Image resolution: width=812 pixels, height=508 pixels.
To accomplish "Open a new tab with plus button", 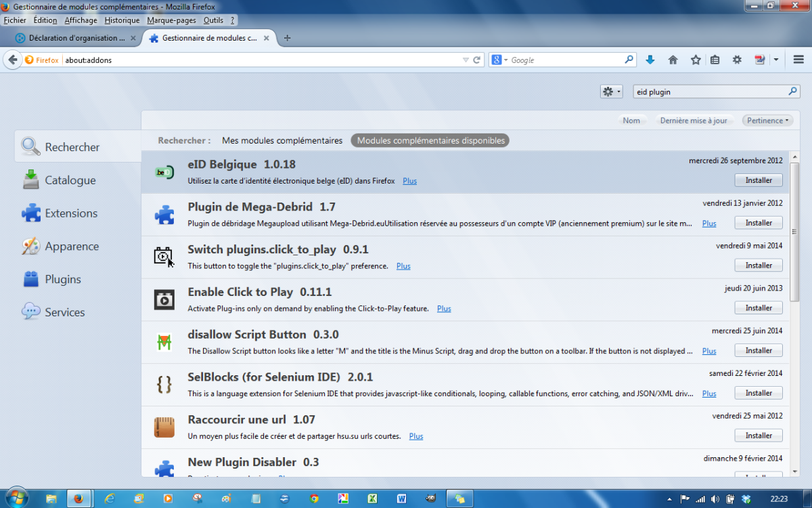I will click(x=287, y=38).
